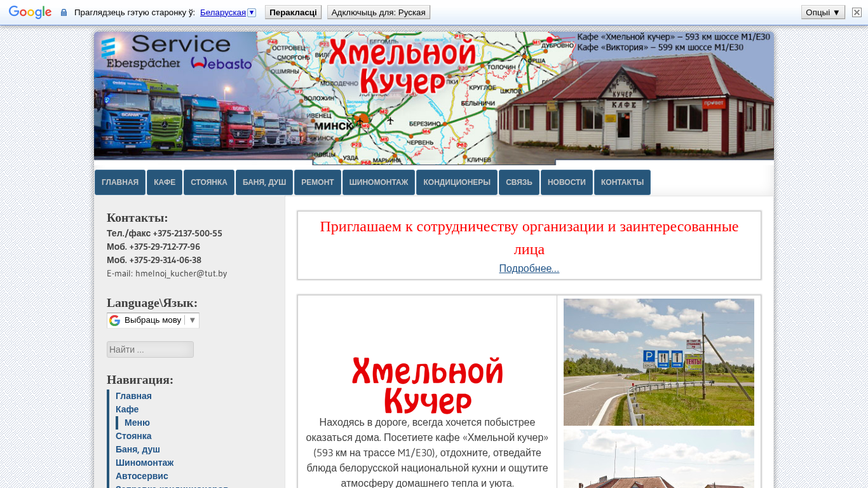Screen dimensions: 868x488
Task: Open the ШИНОМОНТАЖ menu item
Action: pos(379,182)
